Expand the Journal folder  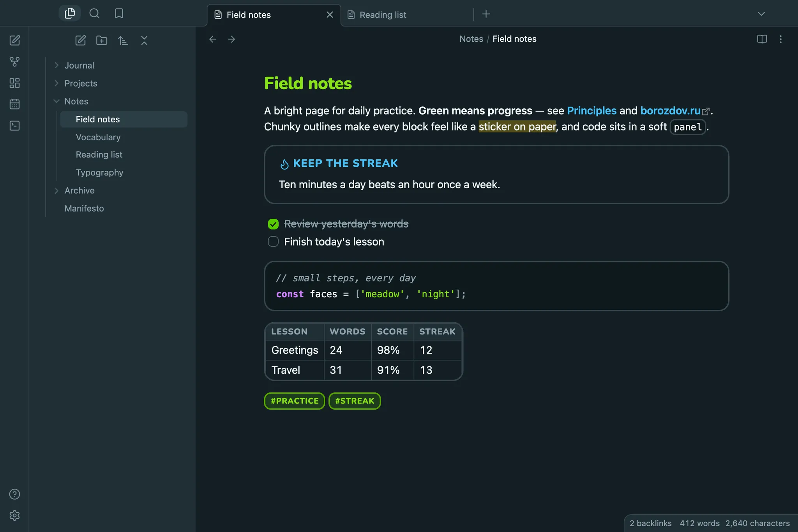tap(56, 65)
